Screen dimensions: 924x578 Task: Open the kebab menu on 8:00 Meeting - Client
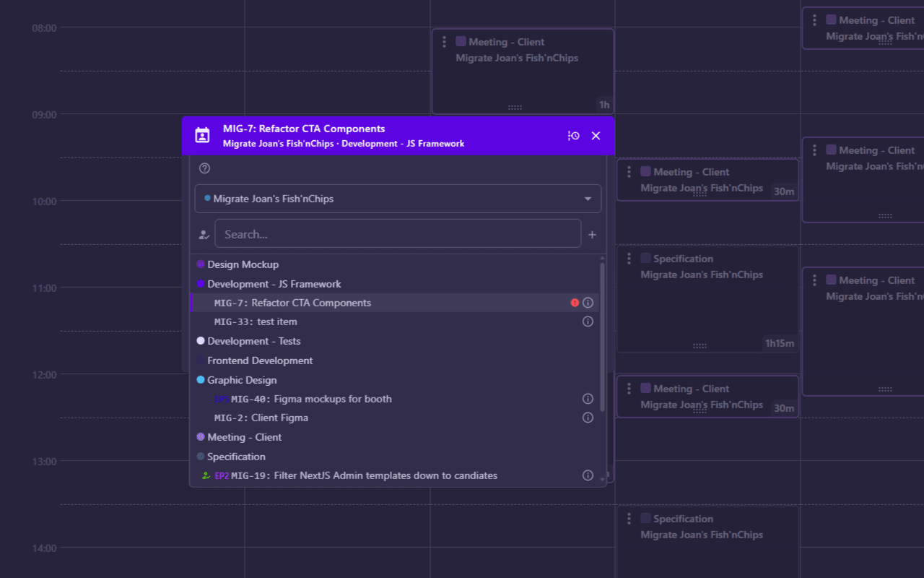click(x=445, y=41)
